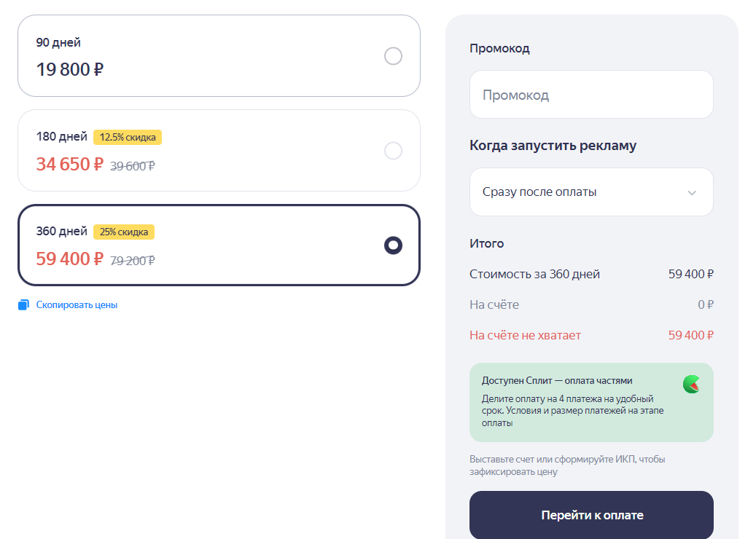Click the red 34 650 ₽ price
This screenshot has height=539, width=756.
[69, 165]
